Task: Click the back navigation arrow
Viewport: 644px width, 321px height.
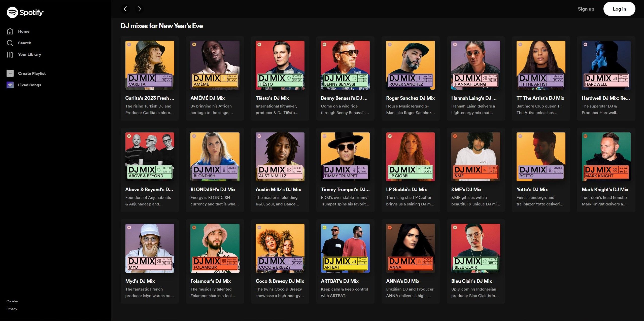Action: (125, 9)
